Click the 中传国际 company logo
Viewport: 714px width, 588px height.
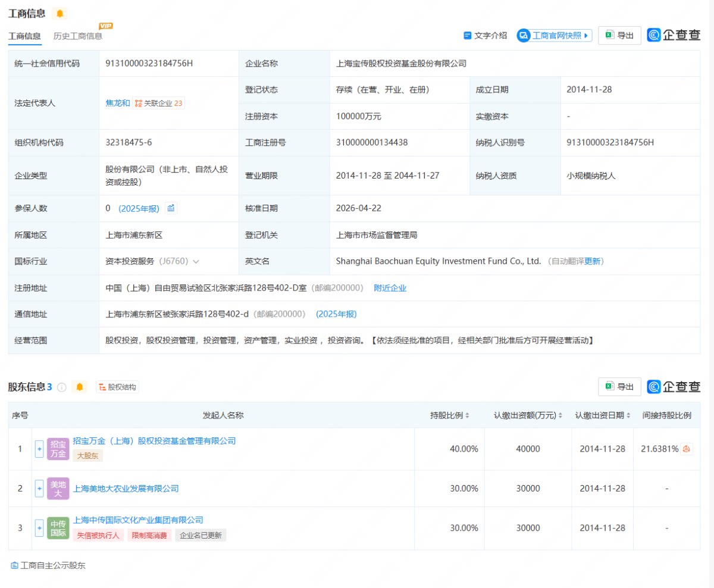[58, 528]
